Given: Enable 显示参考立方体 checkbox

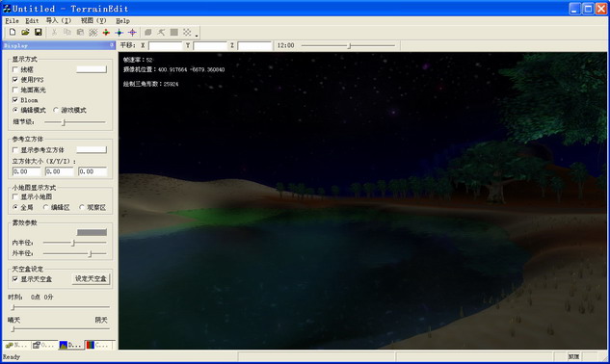Looking at the screenshot, I should click(15, 150).
